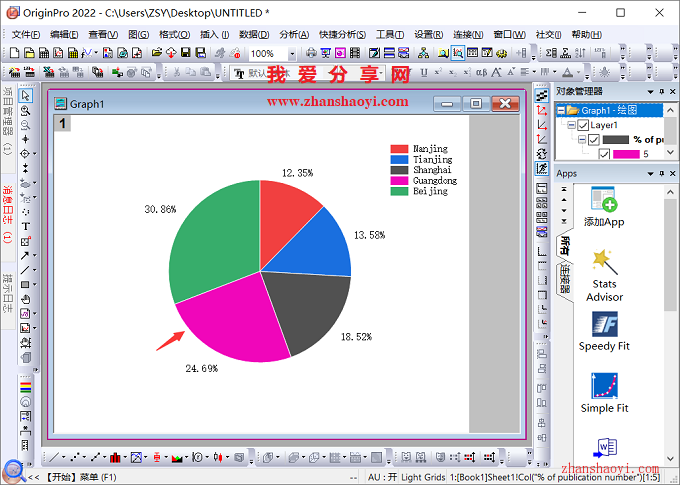This screenshot has height=485, width=680.
Task: Open the 工具(T) menu
Action: 390,35
